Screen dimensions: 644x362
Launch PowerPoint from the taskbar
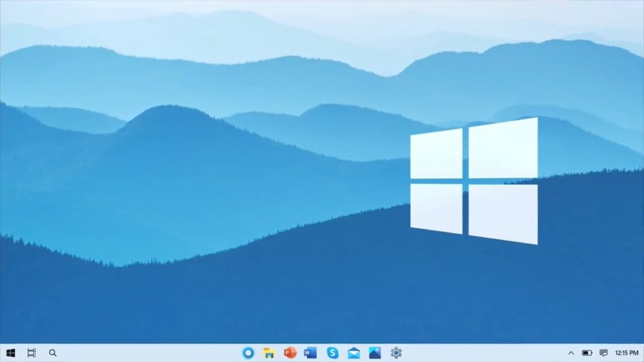tap(290, 353)
